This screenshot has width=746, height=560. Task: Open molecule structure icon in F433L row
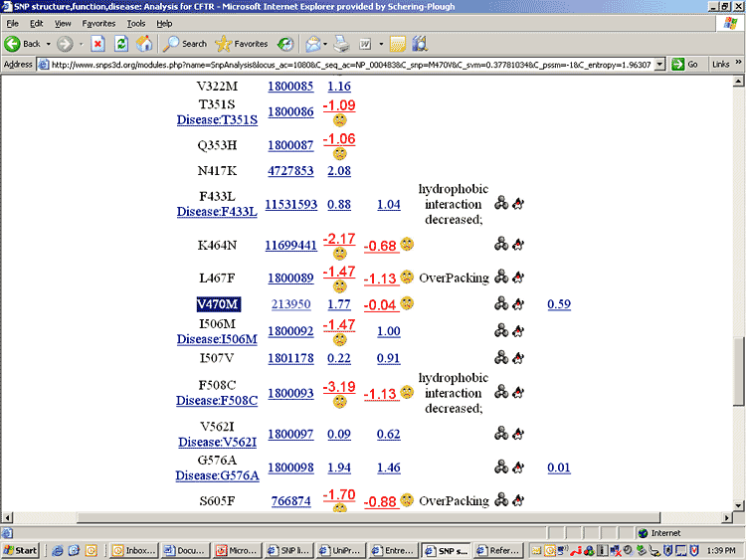point(501,203)
